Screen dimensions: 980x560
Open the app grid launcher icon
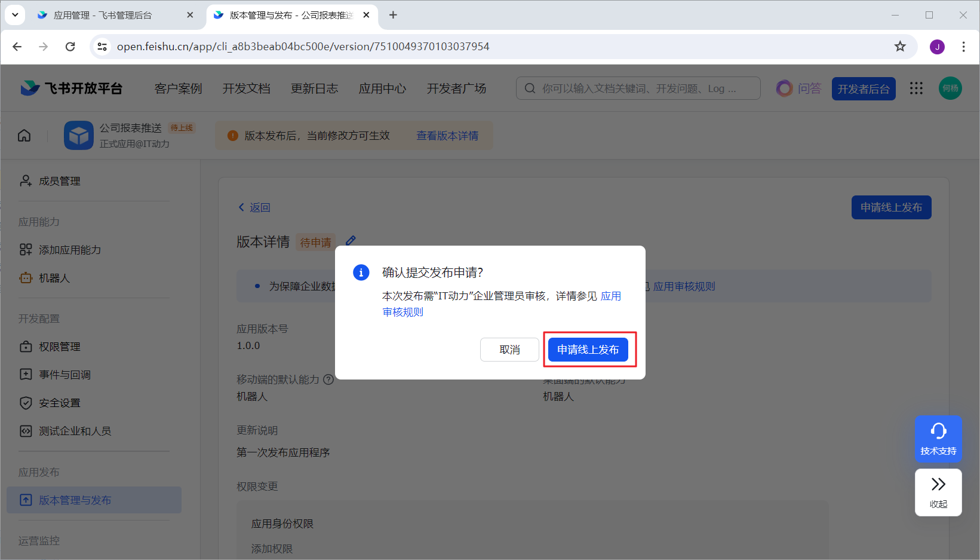coord(916,88)
